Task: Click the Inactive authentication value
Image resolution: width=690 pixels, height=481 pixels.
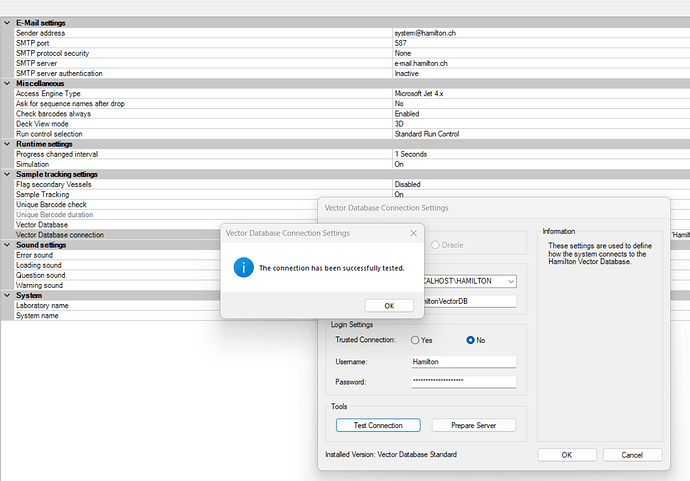Action: [x=406, y=73]
